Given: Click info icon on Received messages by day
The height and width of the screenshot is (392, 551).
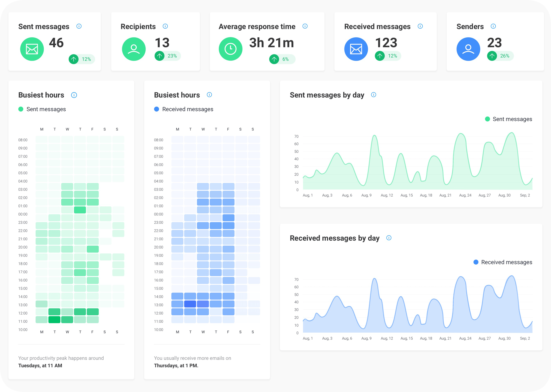Looking at the screenshot, I should 389,238.
